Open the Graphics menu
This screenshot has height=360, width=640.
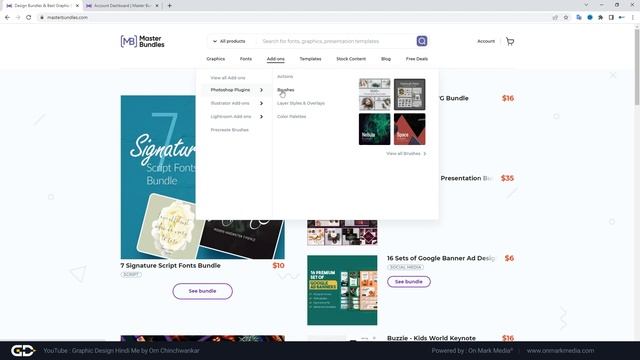(216, 59)
